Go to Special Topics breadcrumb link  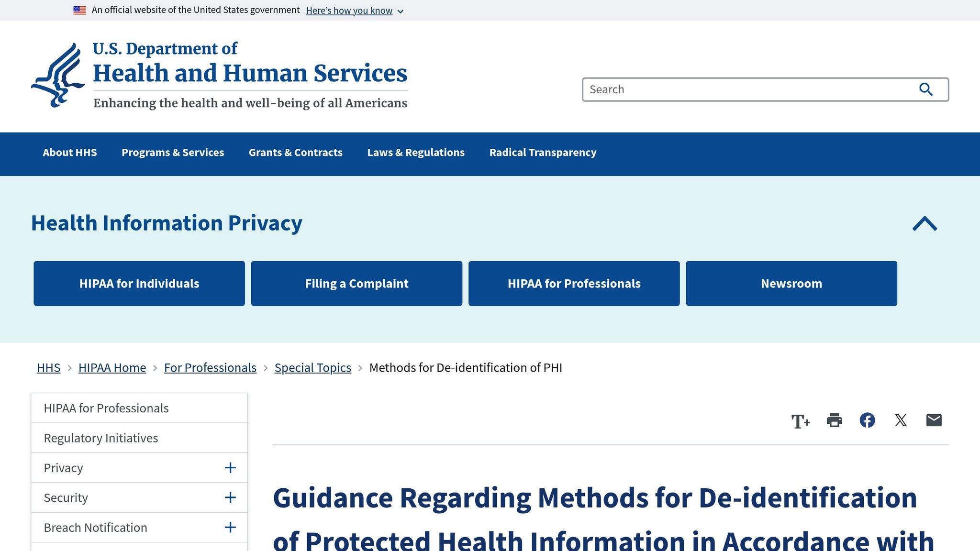click(x=312, y=368)
